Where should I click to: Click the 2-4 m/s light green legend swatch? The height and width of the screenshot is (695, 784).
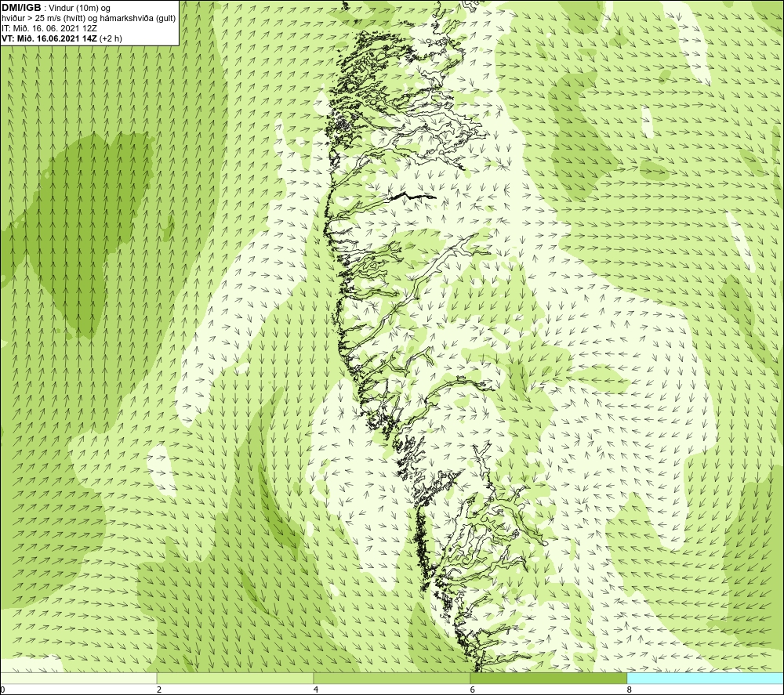235,678
